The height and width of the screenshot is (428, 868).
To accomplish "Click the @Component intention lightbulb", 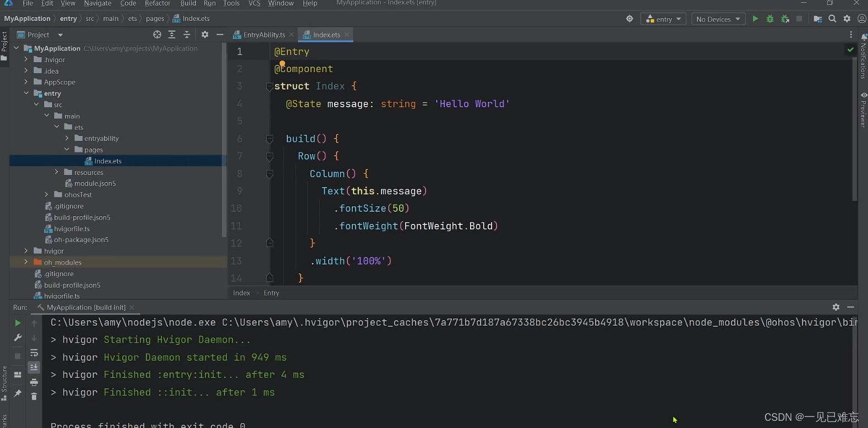I will pos(282,64).
